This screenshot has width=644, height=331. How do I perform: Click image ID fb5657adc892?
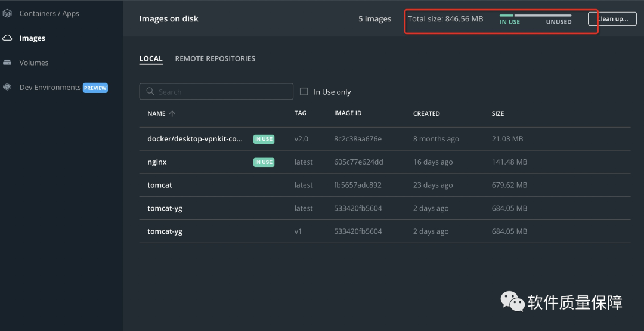click(x=358, y=185)
